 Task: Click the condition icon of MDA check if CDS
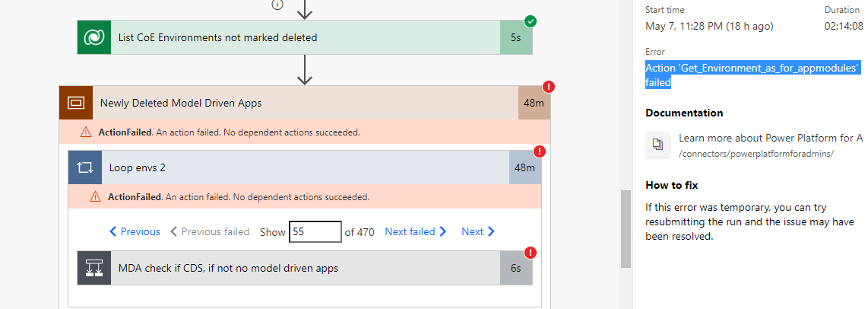(x=94, y=268)
